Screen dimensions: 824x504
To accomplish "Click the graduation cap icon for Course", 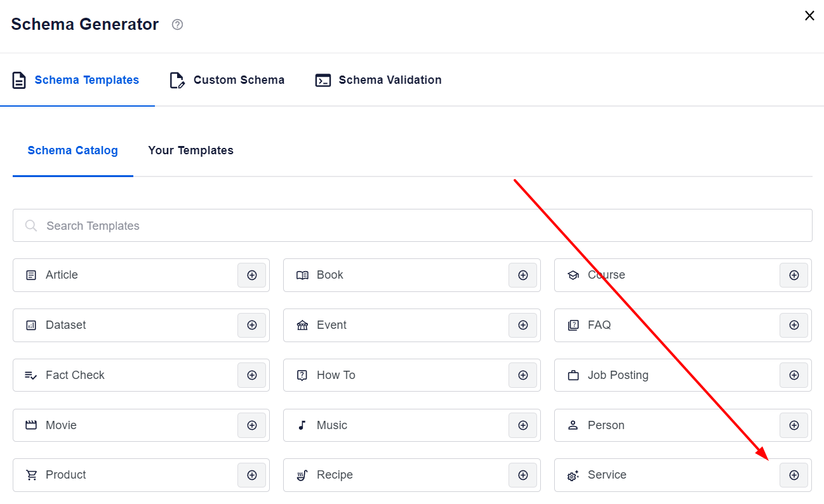I will tap(573, 275).
